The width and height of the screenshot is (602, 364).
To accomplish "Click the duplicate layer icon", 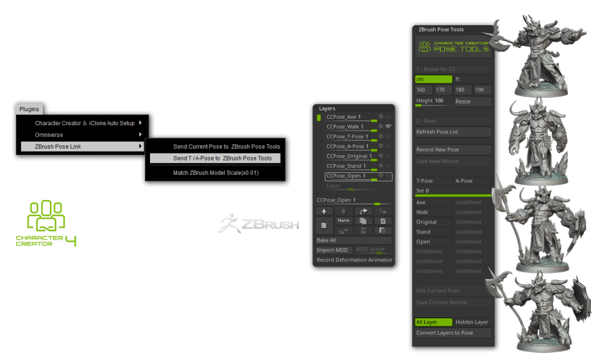I will click(363, 221).
